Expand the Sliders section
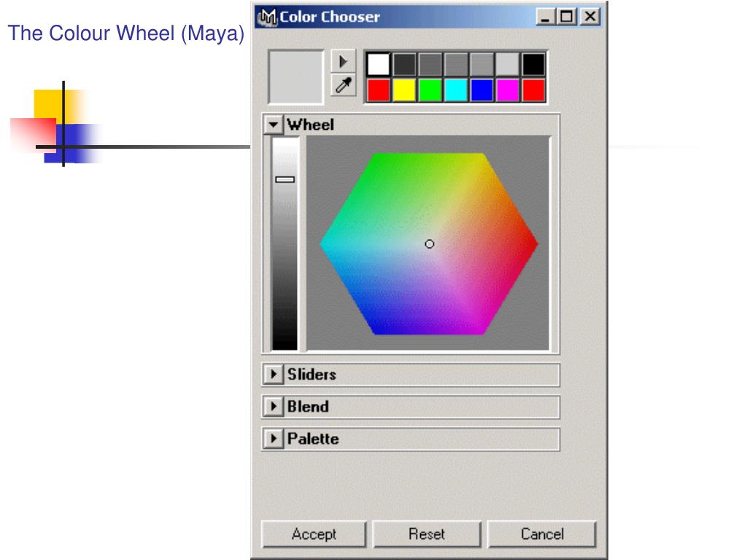747x560 pixels. pyautogui.click(x=273, y=374)
